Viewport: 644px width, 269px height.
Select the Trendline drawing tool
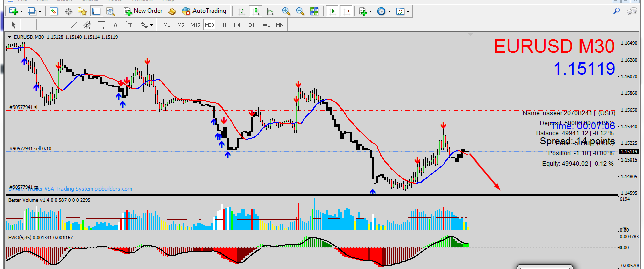click(74, 25)
